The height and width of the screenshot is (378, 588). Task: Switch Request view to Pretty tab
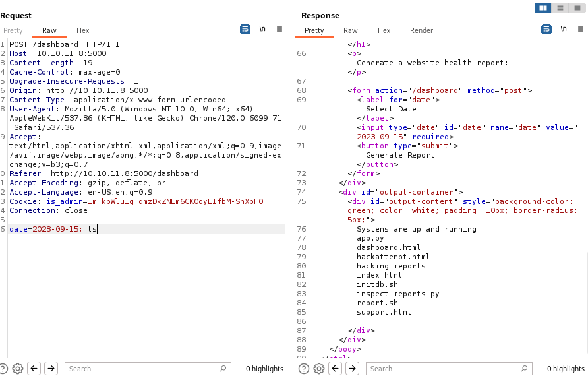[13, 30]
